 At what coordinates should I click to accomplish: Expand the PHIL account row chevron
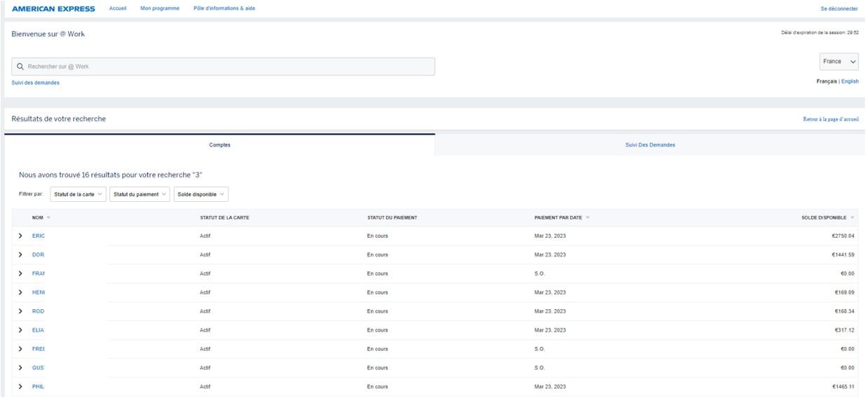coord(20,386)
